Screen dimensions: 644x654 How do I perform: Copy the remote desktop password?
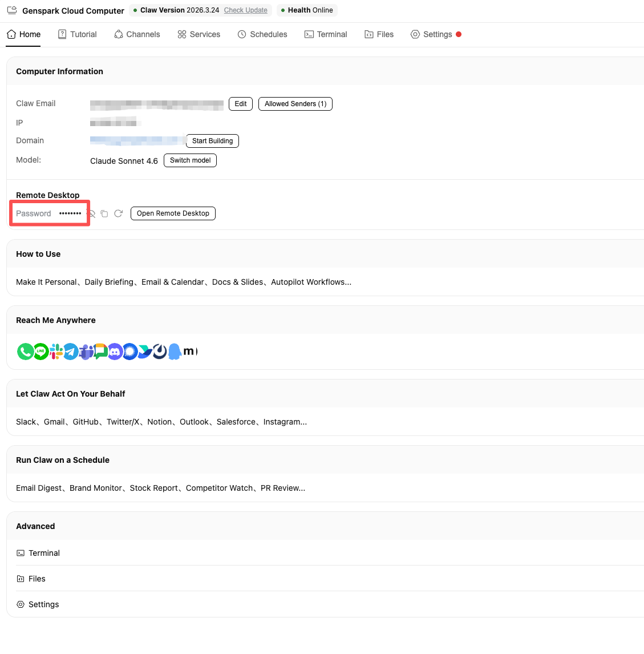pyautogui.click(x=104, y=213)
